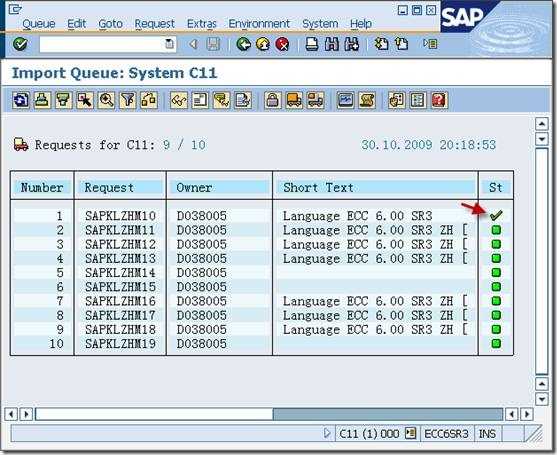Click the St column header
The width and height of the screenshot is (557, 455).
[496, 187]
